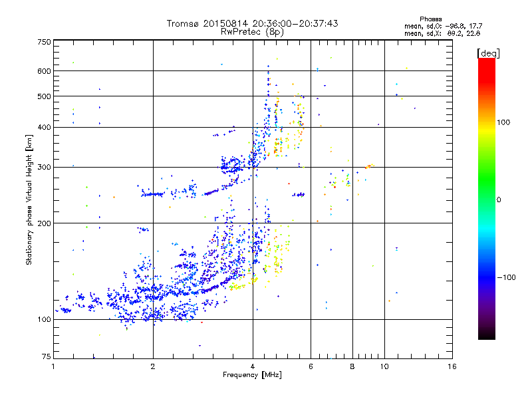Viewport: 532px width, 399px height.
Task: Click the x-axis label '2'
Action: coord(153,366)
